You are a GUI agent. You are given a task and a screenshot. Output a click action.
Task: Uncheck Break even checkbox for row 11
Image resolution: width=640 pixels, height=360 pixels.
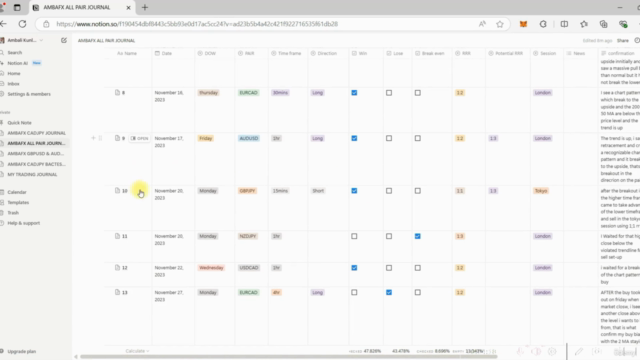[x=418, y=236]
